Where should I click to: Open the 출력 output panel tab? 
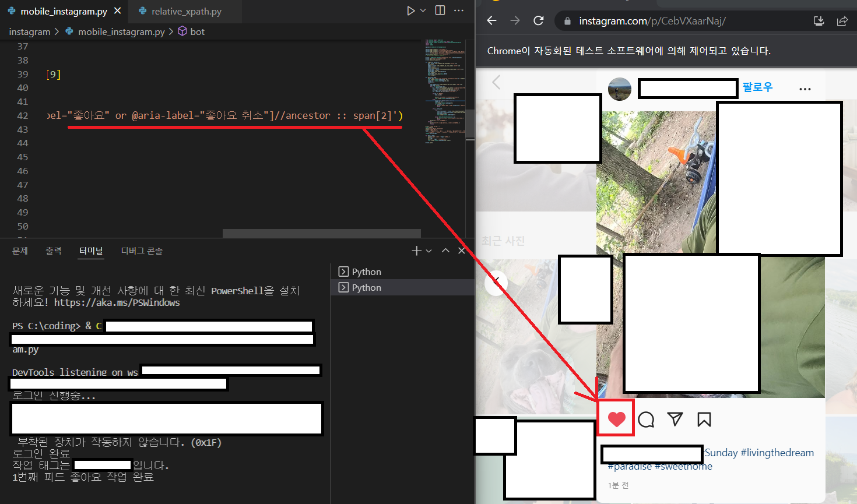tap(54, 251)
